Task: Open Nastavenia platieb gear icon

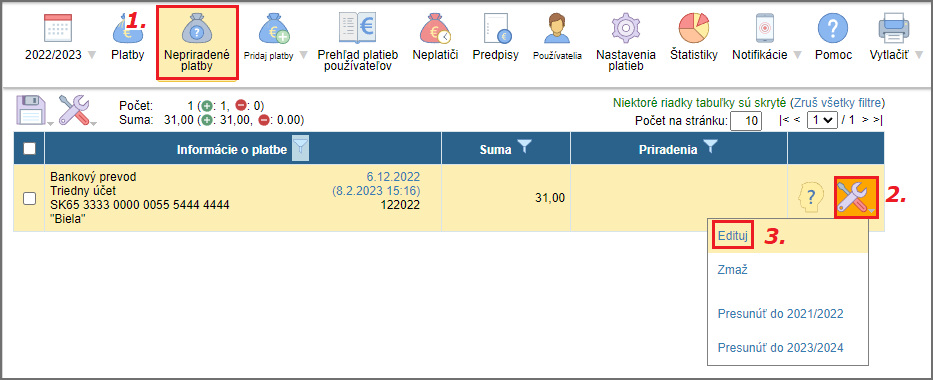Action: click(625, 29)
